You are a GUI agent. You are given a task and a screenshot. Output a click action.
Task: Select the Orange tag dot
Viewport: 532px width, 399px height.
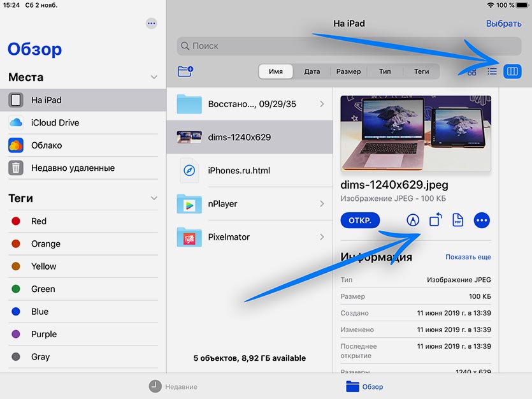pyautogui.click(x=15, y=243)
